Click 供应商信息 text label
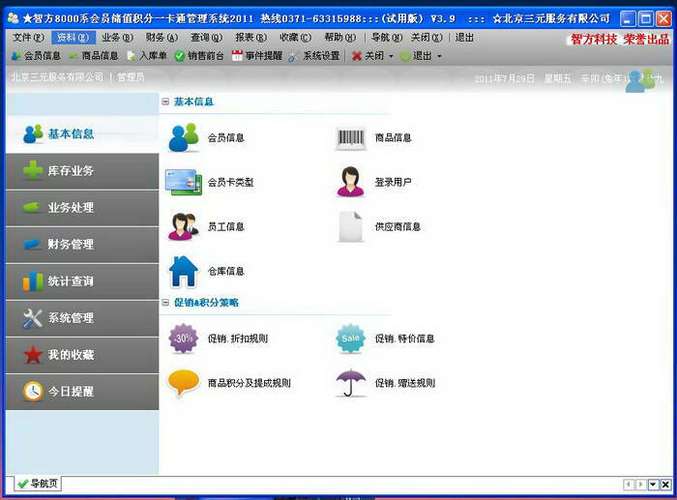Viewport: 677px width, 500px height. pyautogui.click(x=397, y=227)
